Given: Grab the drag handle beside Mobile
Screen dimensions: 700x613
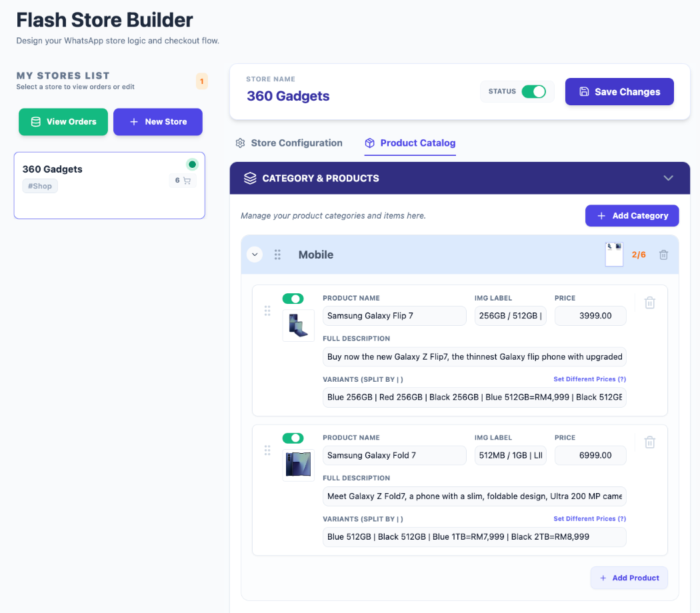Looking at the screenshot, I should (x=277, y=255).
